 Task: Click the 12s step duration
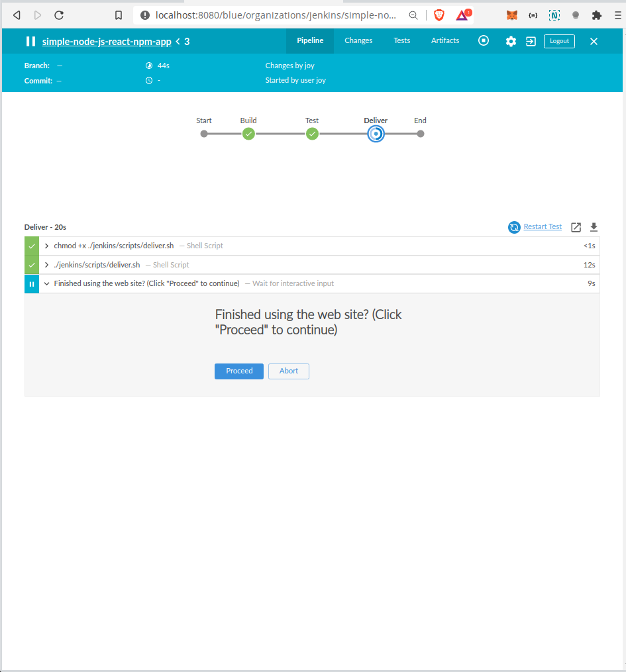[589, 265]
